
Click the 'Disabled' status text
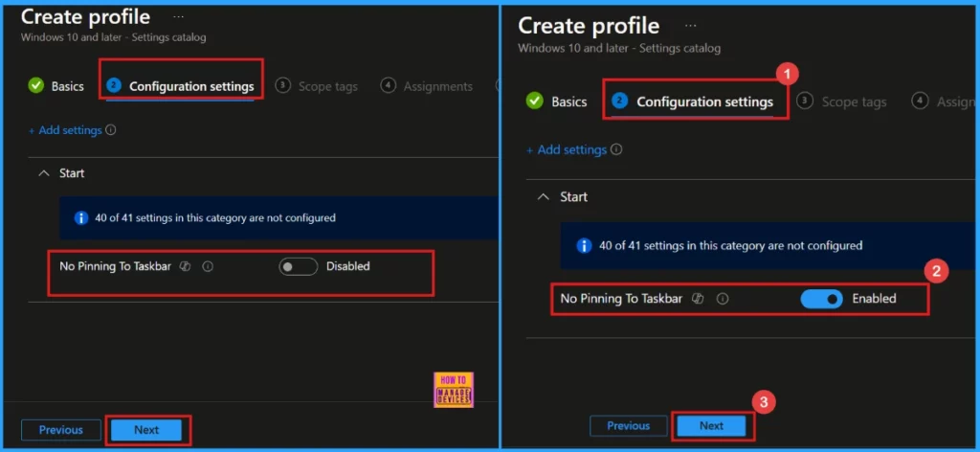coord(348,266)
